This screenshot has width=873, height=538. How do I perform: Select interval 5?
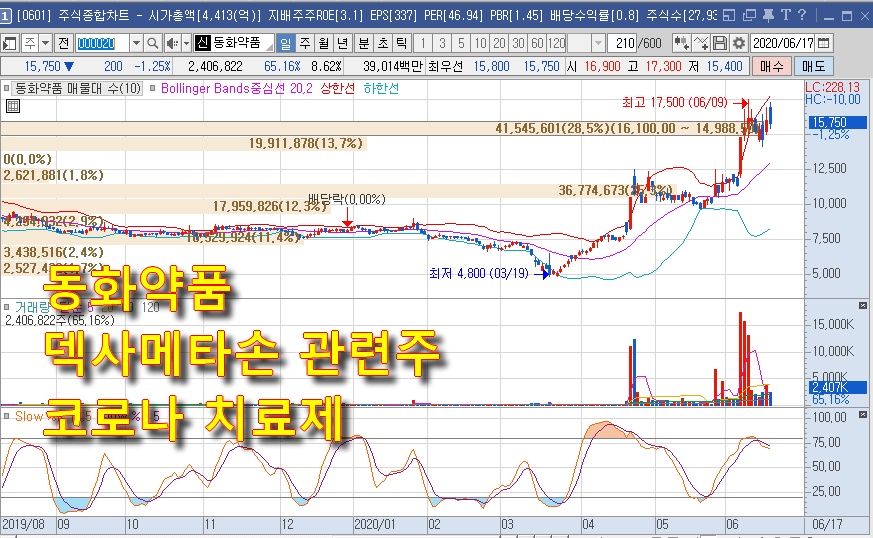[461, 43]
